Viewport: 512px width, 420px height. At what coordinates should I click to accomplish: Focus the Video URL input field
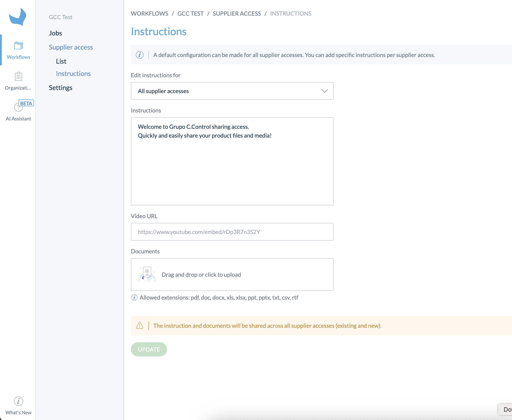pyautogui.click(x=232, y=232)
